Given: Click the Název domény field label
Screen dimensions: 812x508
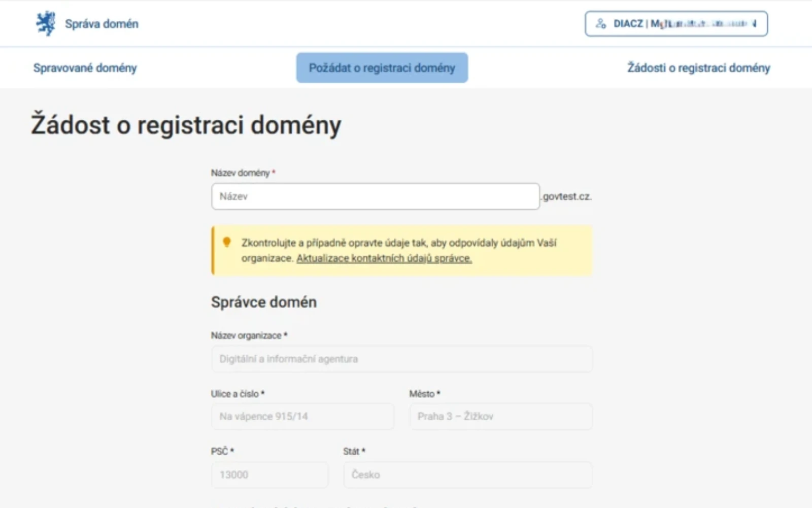Looking at the screenshot, I should [240, 173].
